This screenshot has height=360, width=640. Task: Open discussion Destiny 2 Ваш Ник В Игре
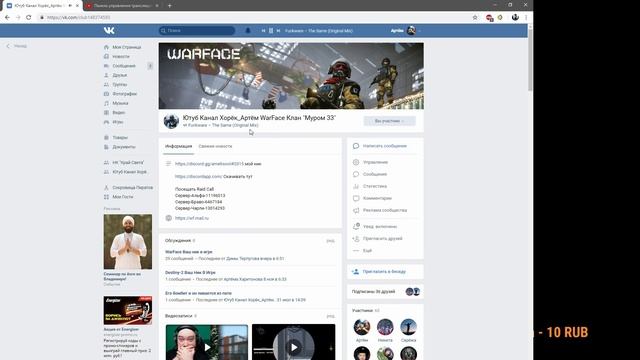click(190, 273)
